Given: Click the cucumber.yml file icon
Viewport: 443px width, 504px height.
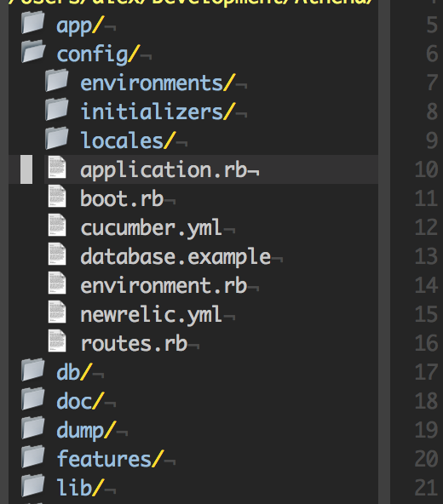Looking at the screenshot, I should tap(57, 225).
